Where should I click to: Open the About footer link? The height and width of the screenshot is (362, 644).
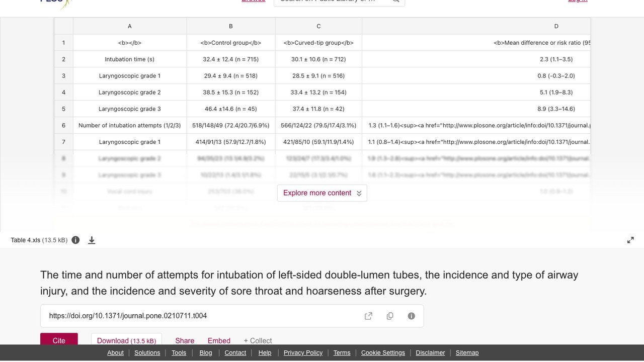tap(115, 352)
